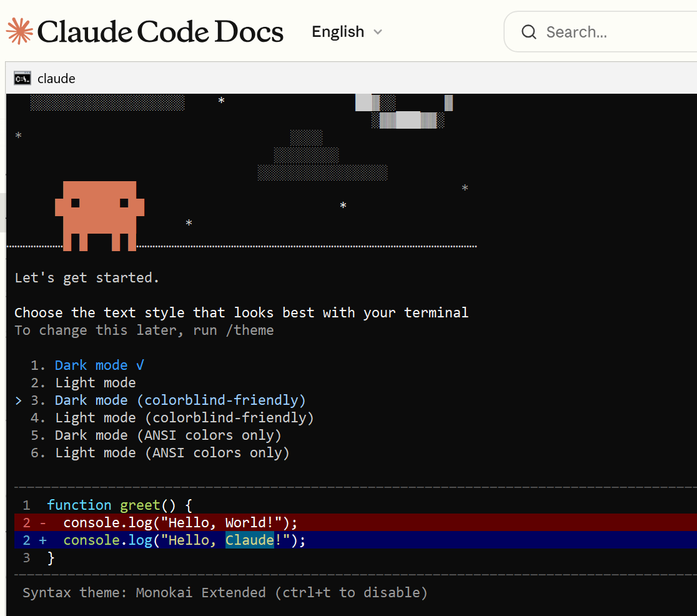
Task: Select Light mode (ANSI colors only)
Action: point(160,453)
